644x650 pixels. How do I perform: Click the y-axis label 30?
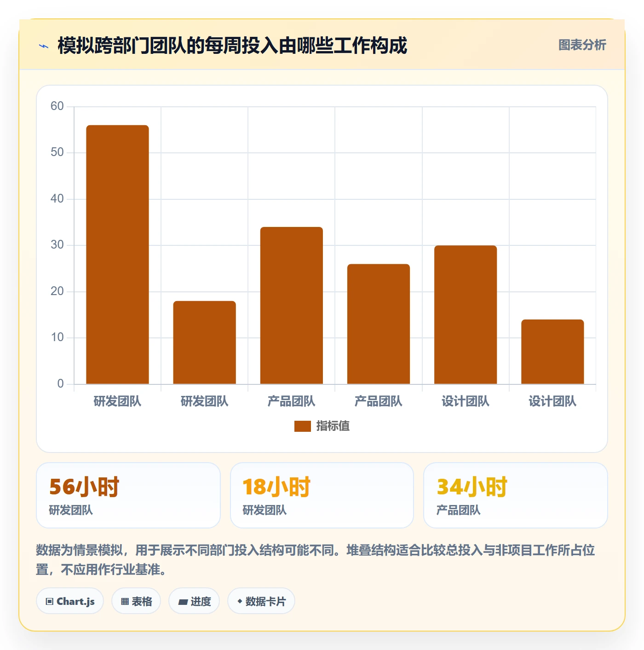[x=57, y=245]
